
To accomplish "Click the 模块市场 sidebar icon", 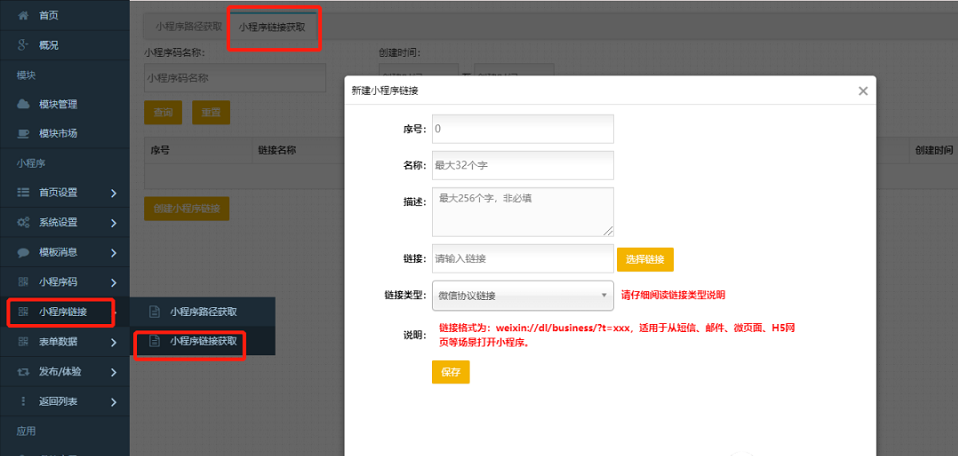I will 23,133.
